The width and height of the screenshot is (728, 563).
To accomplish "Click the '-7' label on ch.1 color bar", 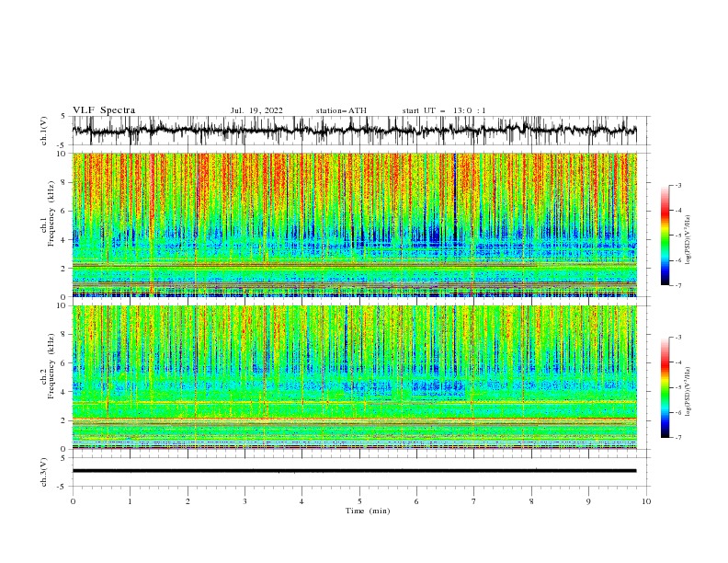I will tap(678, 285).
